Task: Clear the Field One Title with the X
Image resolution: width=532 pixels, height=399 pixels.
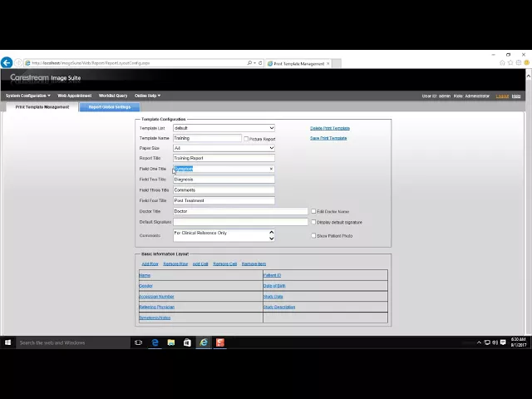Action: point(271,169)
